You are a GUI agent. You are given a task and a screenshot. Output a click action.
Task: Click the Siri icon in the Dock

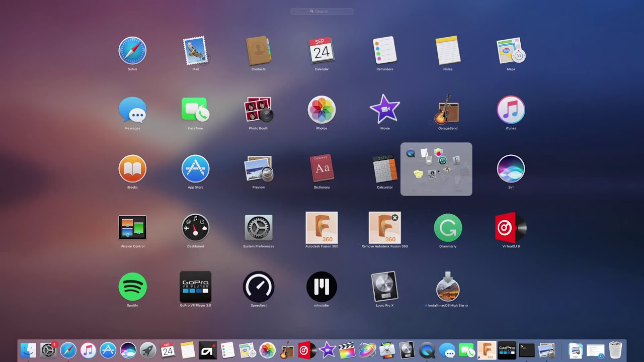[x=128, y=350]
